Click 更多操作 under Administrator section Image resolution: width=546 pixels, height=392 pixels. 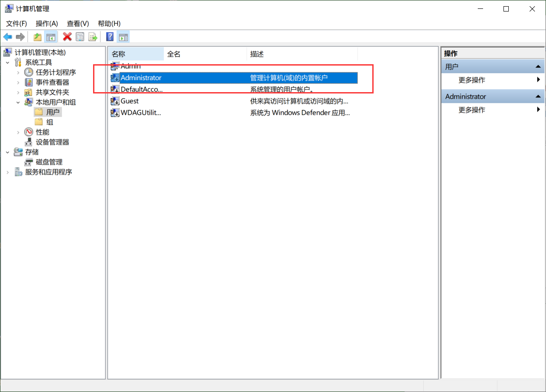point(472,110)
